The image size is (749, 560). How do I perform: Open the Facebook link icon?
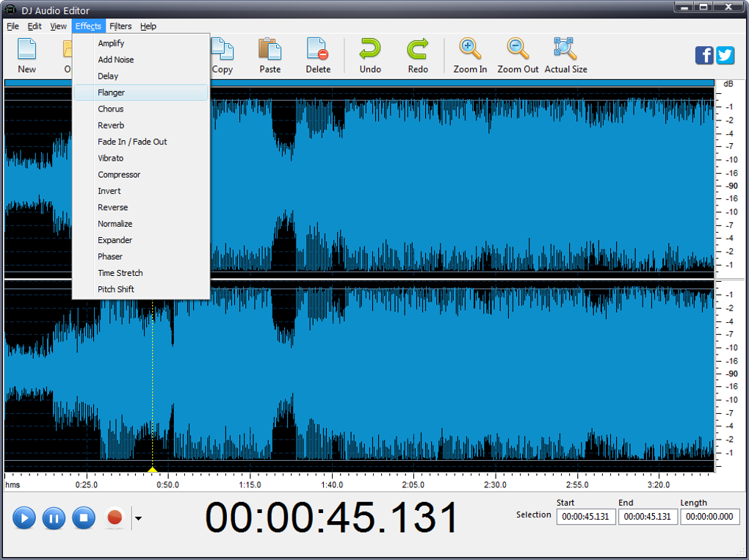click(x=704, y=55)
